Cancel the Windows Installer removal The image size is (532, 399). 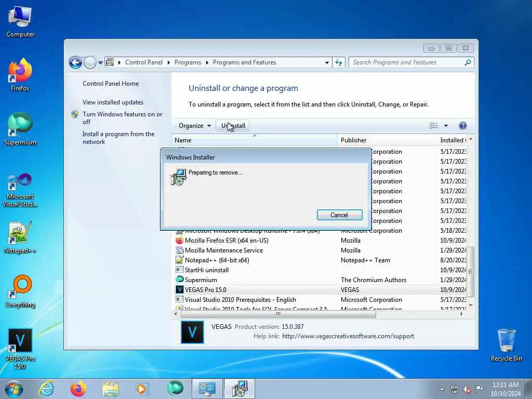coord(339,215)
